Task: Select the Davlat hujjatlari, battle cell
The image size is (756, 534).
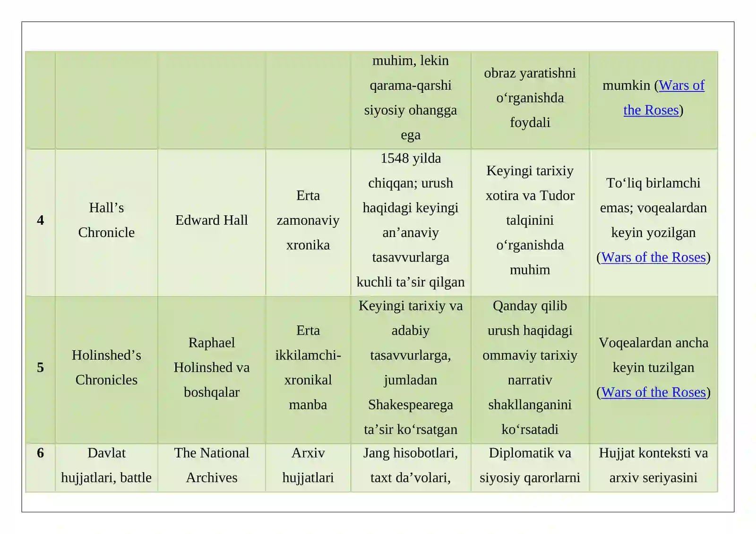Action: [x=106, y=467]
